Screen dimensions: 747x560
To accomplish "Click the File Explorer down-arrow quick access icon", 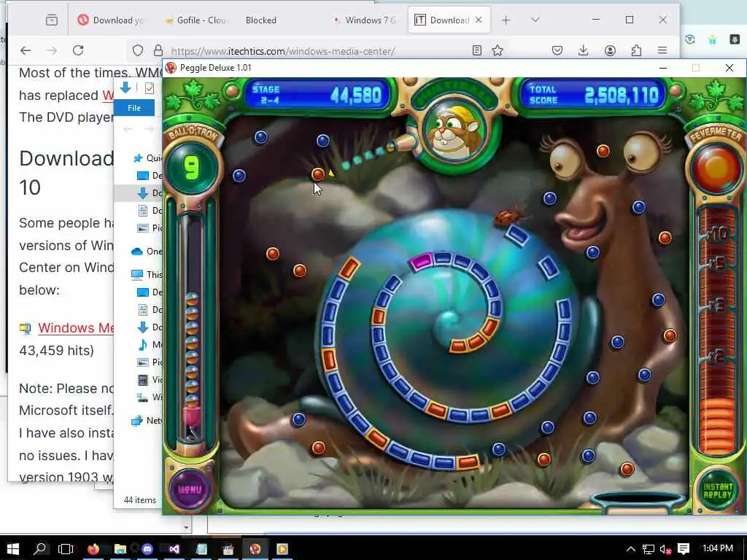I will 125,87.
